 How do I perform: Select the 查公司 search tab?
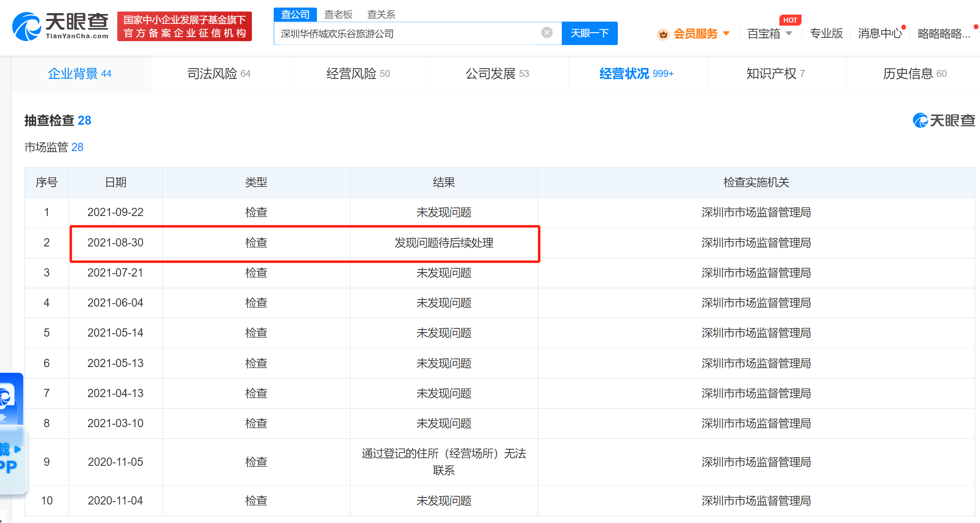pos(295,14)
